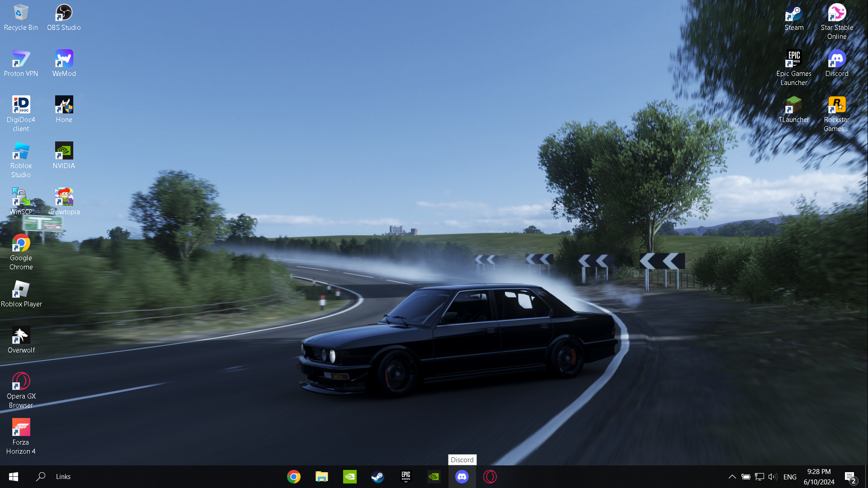Select the Roblox Studio desktop icon
This screenshot has height=488, width=868.
pyautogui.click(x=21, y=160)
